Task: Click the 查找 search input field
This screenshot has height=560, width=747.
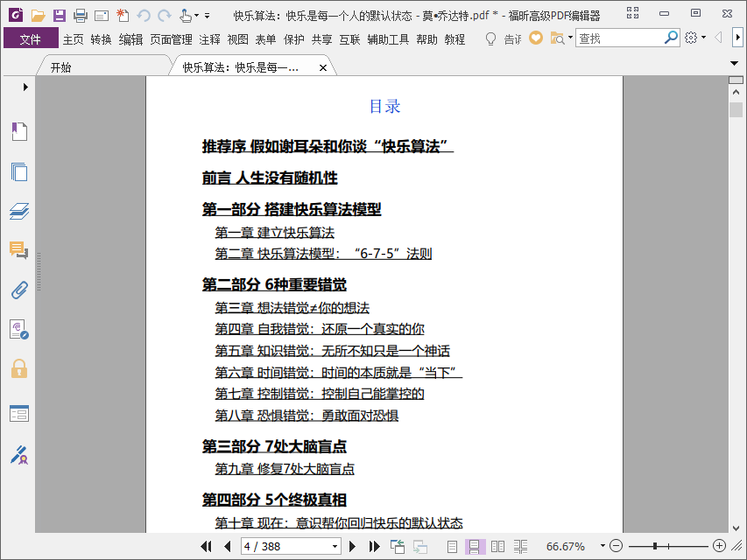Action: coord(619,38)
